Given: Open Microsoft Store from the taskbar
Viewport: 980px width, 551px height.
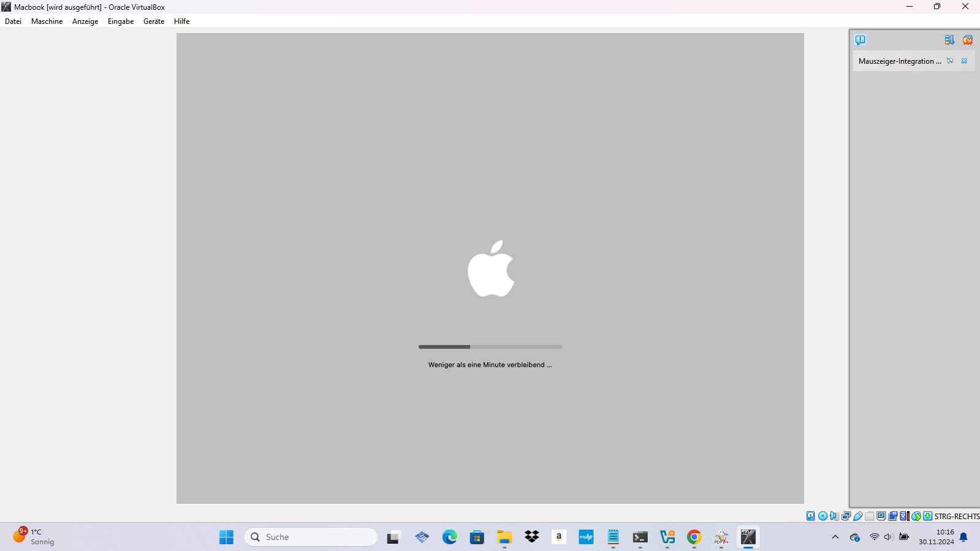Looking at the screenshot, I should pyautogui.click(x=477, y=537).
